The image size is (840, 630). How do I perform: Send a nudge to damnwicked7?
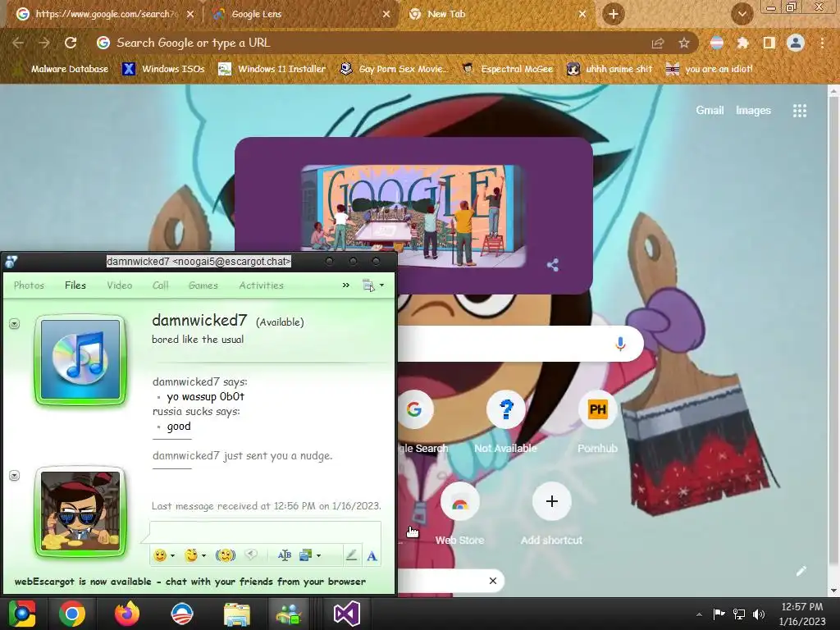[226, 555]
